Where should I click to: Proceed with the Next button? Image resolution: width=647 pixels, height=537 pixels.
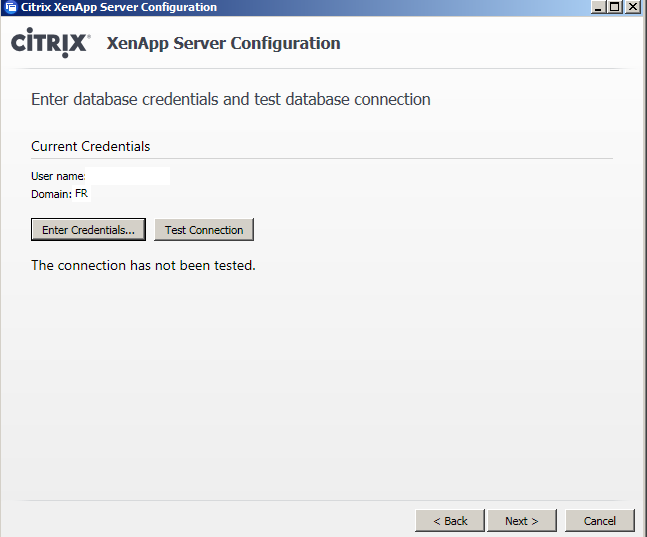point(522,520)
